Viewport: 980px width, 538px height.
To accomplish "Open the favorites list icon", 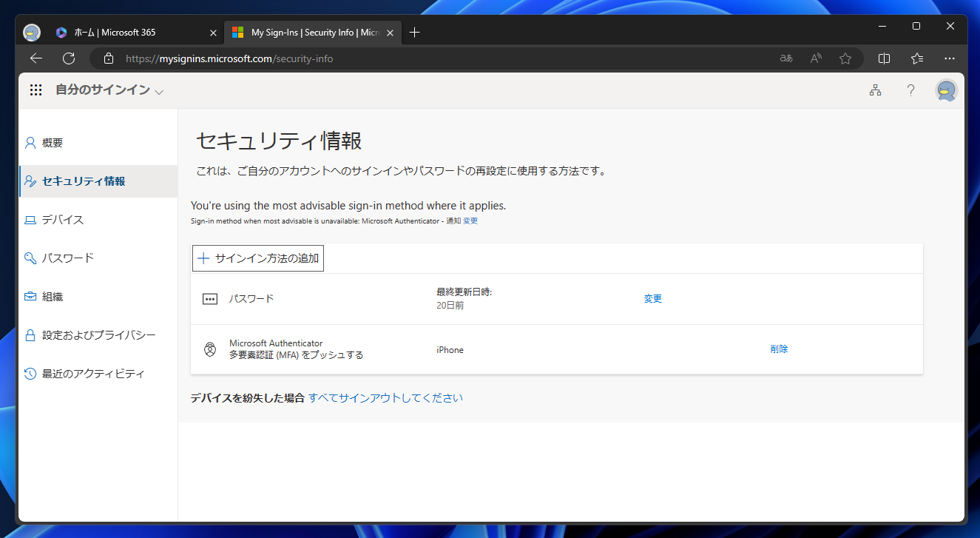I will click(917, 58).
